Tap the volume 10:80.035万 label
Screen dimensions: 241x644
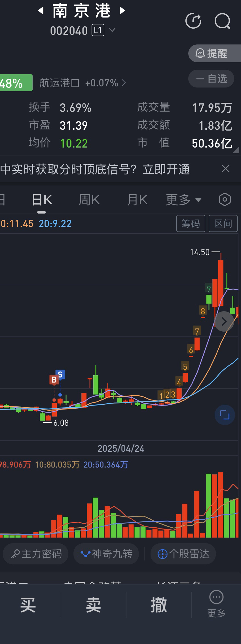click(57, 465)
